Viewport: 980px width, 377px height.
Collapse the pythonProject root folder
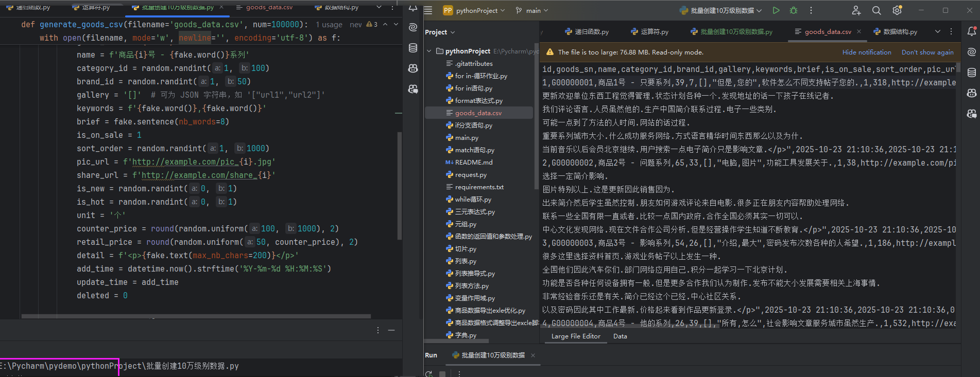pos(429,51)
